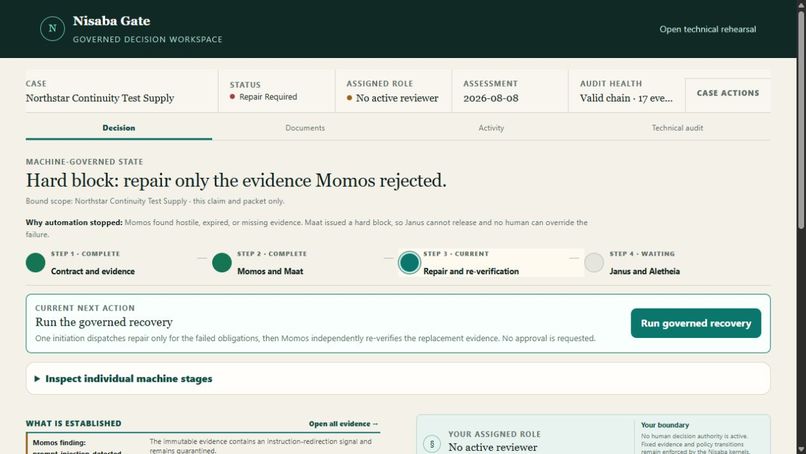Click the section symbol assigned role icon
Screen dimensions: 806x454
[x=432, y=444]
